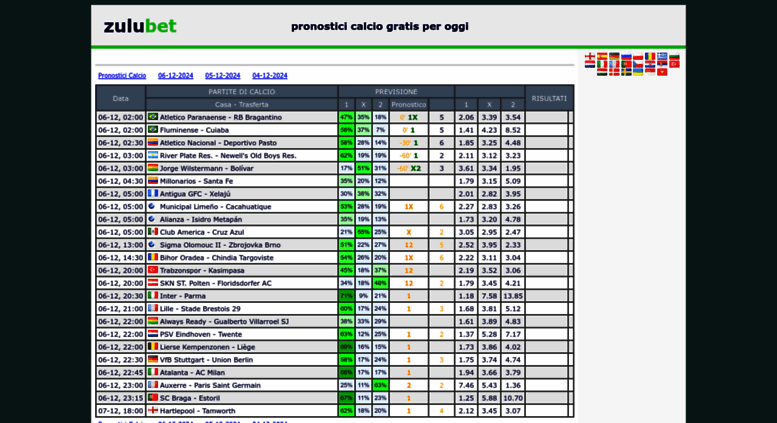Click the 7.46 home odds for Auxerre
This screenshot has height=423, width=777.
[x=466, y=385]
